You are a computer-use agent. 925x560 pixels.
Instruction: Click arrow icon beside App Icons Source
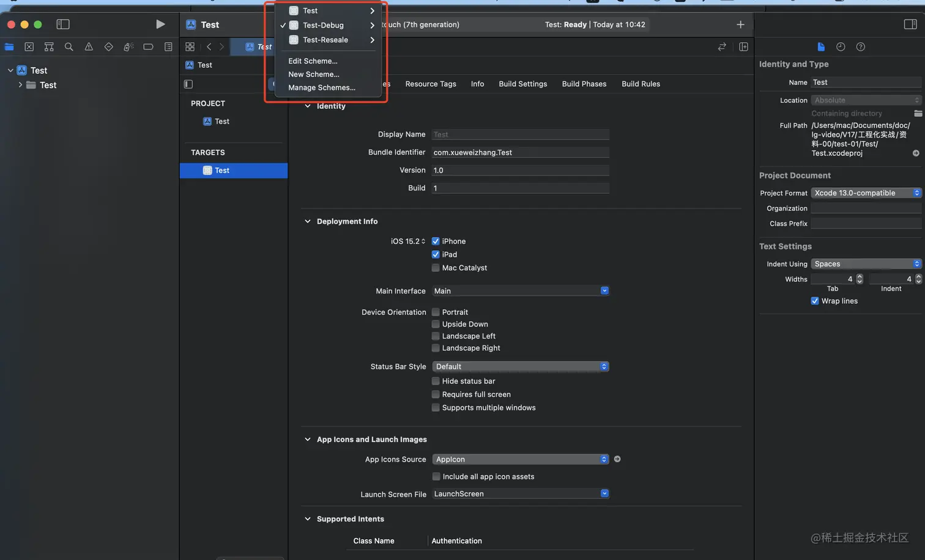[617, 459]
